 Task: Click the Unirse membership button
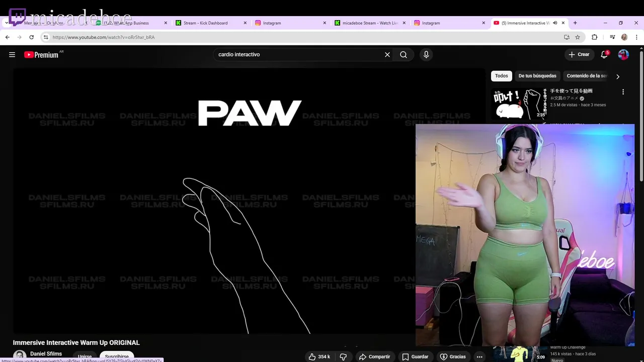click(85, 356)
